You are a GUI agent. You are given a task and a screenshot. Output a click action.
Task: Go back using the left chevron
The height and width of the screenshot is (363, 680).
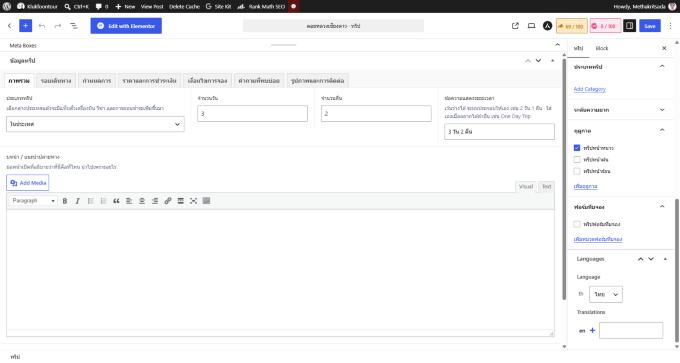click(x=10, y=26)
